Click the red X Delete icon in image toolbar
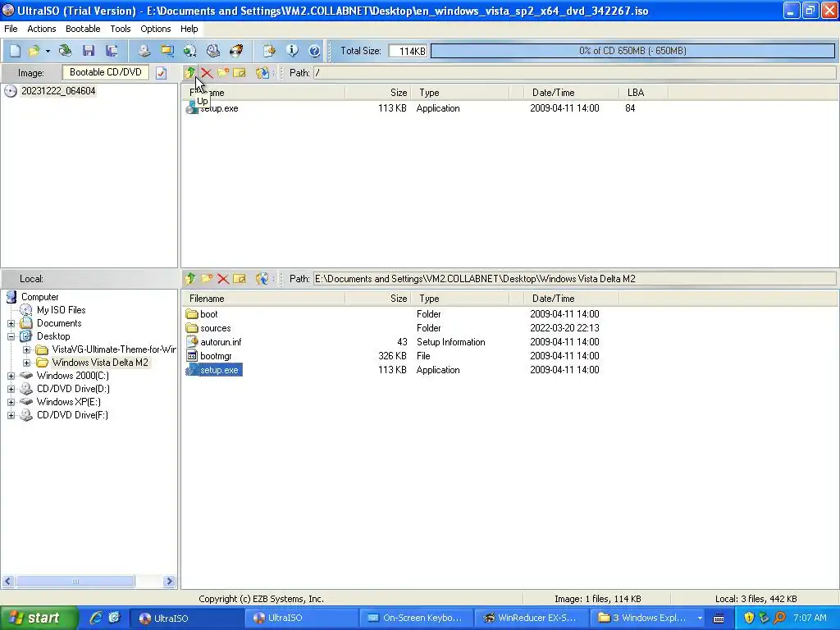This screenshot has width=840, height=630. click(207, 73)
